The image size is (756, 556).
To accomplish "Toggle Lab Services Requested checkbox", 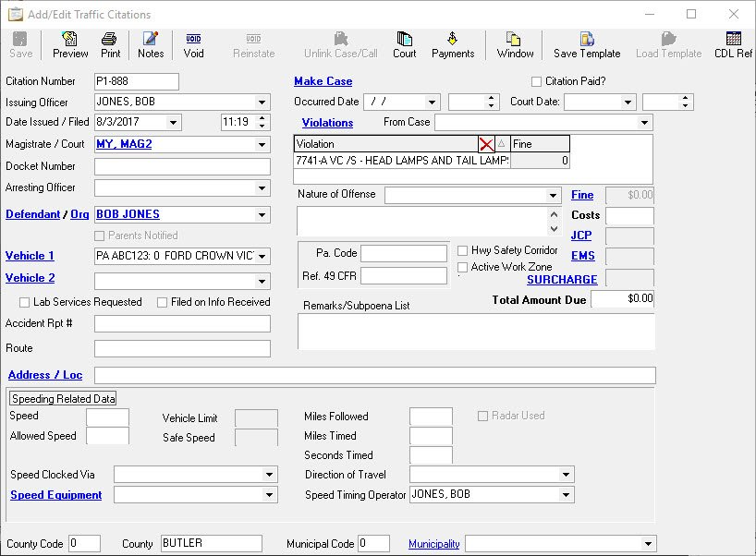I will point(25,302).
